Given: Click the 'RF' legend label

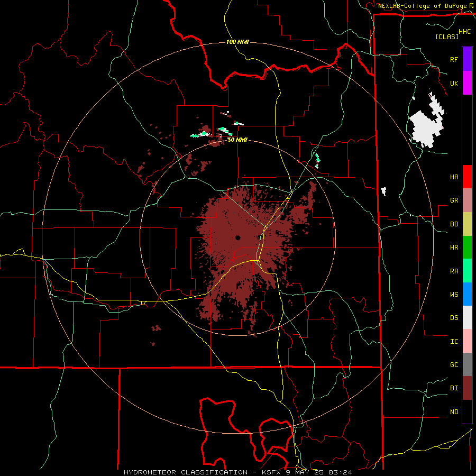Looking at the screenshot, I should coord(454,59).
